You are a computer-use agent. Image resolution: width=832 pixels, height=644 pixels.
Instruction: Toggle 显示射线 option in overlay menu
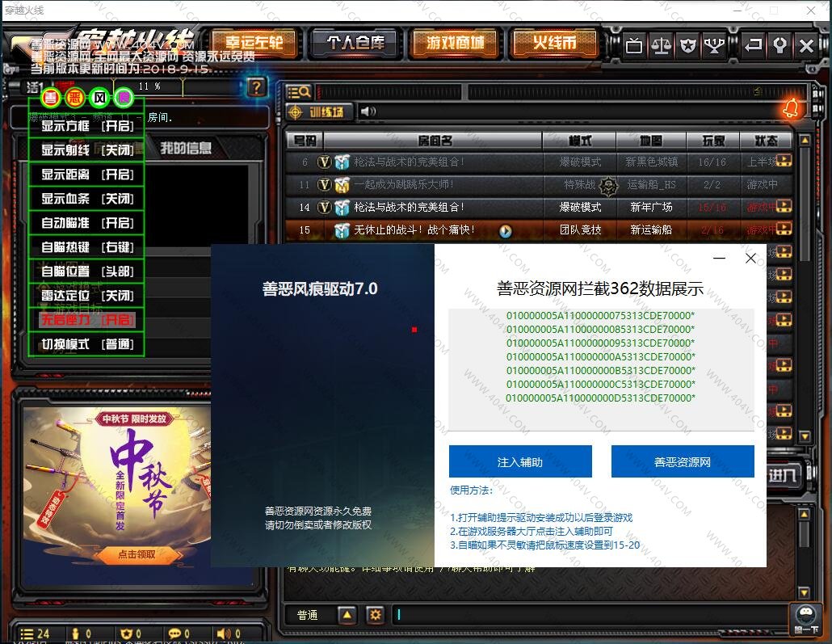87,150
